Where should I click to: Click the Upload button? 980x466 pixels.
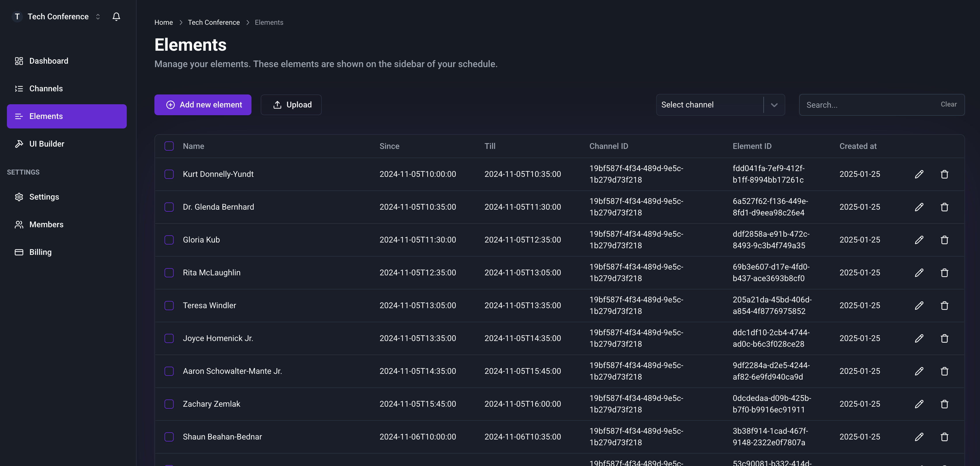pyautogui.click(x=291, y=105)
